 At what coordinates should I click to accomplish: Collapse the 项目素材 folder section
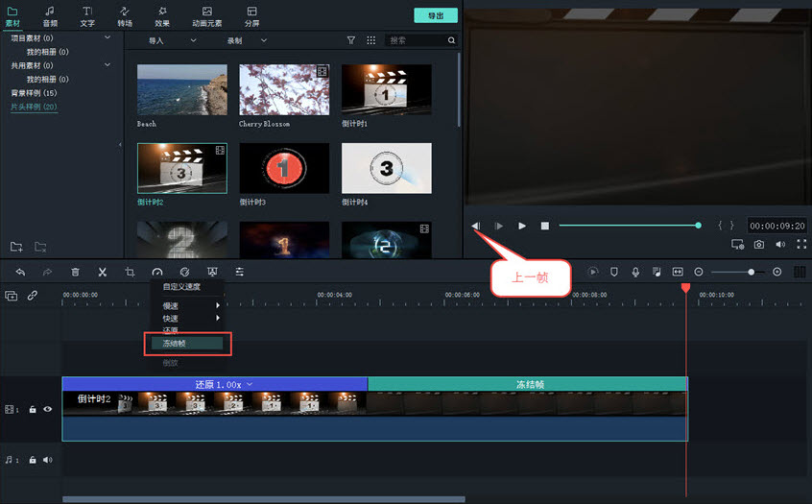click(107, 37)
